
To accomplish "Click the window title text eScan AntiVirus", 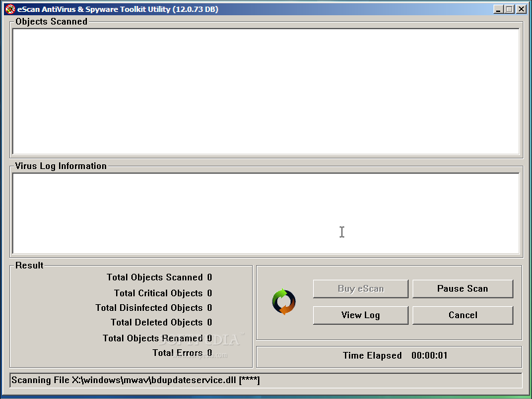I will (117, 9).
